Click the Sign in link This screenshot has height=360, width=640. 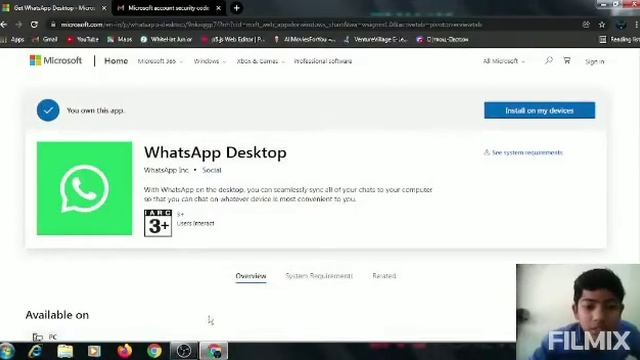(x=594, y=62)
